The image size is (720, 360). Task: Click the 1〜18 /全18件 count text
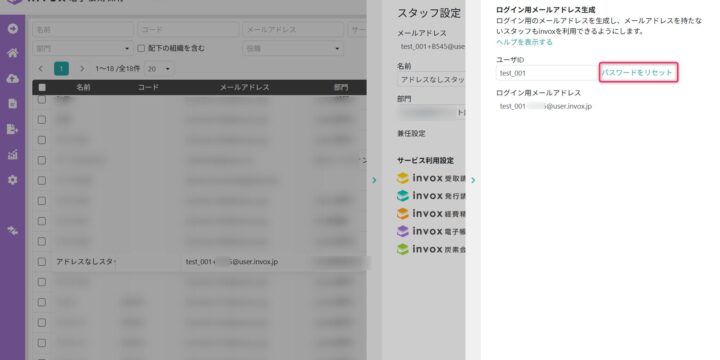coord(118,69)
